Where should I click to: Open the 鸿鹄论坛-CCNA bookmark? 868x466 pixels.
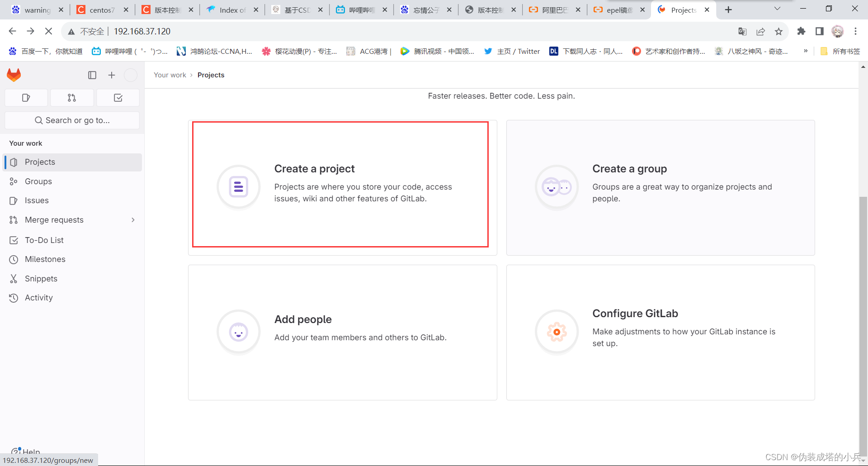tap(215, 51)
